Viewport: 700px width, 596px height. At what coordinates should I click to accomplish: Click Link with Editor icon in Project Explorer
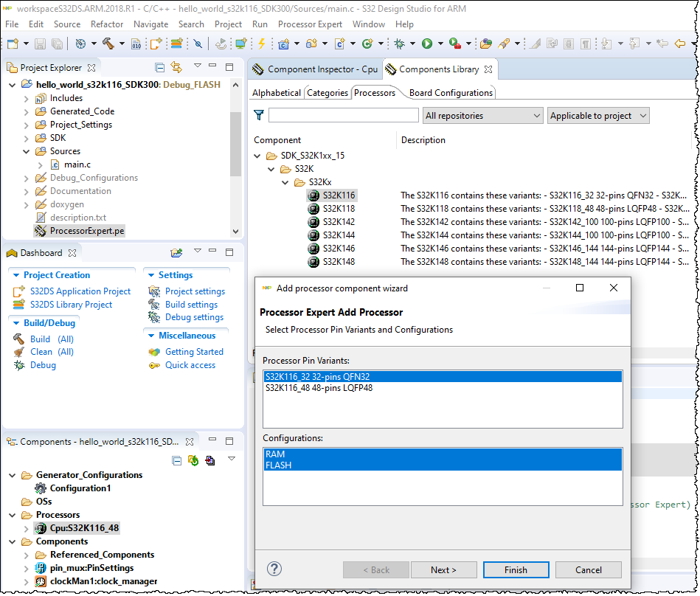click(176, 67)
